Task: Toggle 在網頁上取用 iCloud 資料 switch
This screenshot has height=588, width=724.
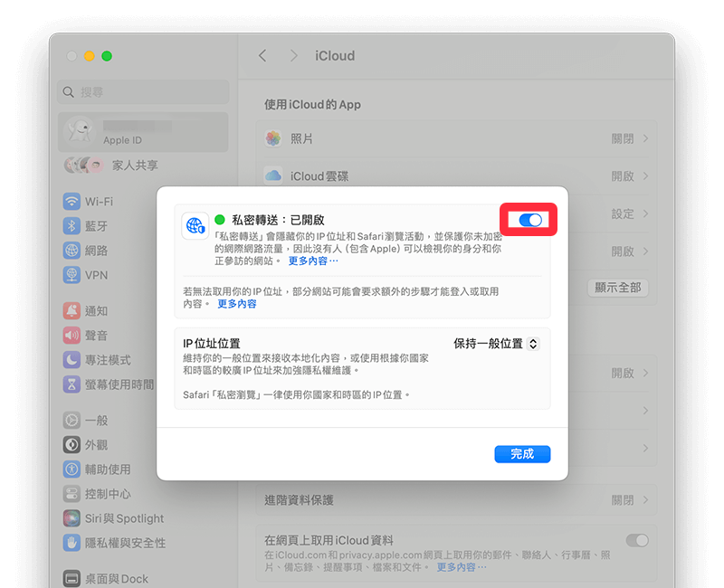Action: point(637,540)
